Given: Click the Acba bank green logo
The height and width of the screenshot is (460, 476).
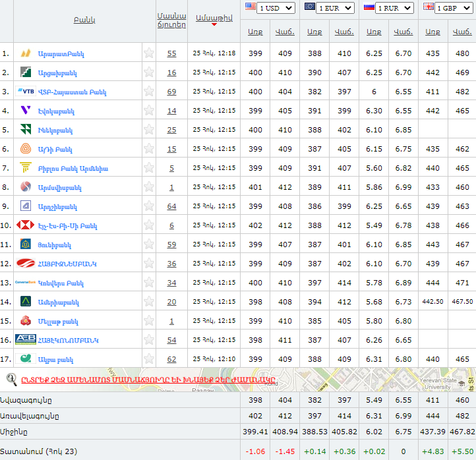Looking at the screenshot, I should pos(26,359).
